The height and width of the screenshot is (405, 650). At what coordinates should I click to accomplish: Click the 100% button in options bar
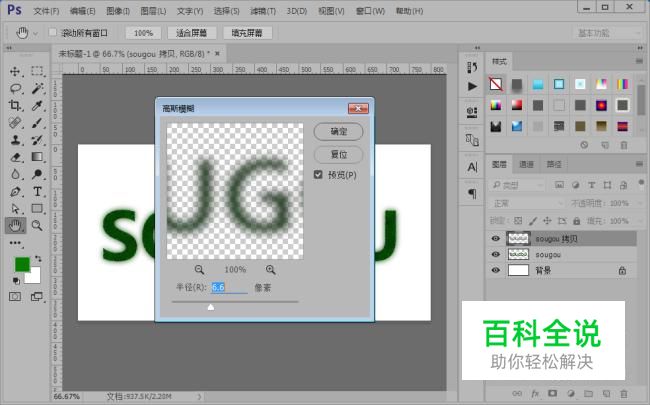(x=143, y=33)
